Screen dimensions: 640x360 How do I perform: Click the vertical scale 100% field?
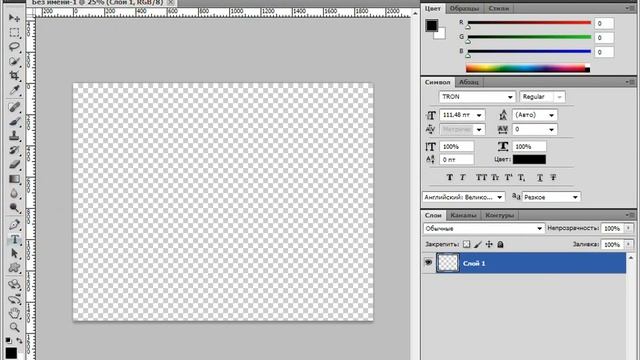point(457,146)
